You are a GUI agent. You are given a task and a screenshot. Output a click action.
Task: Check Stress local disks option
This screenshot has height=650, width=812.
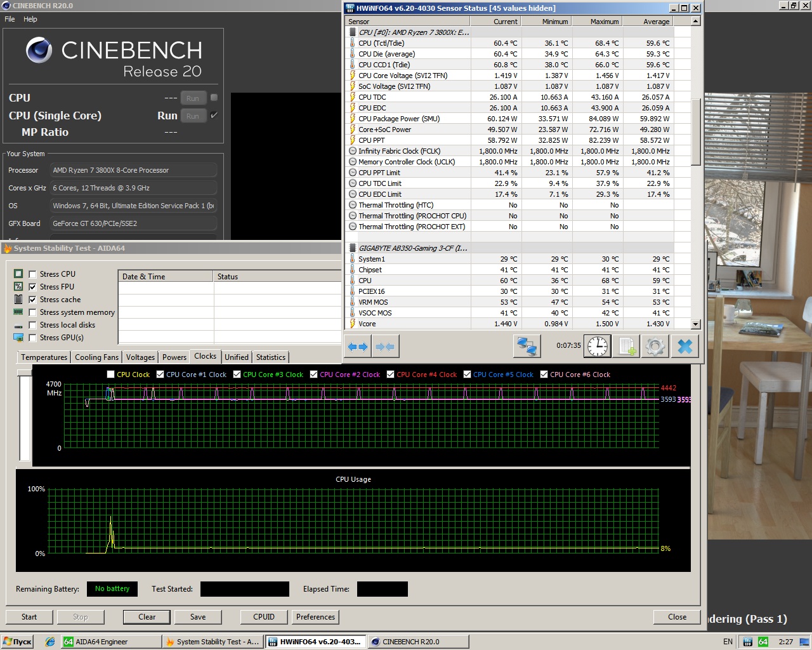click(x=32, y=325)
